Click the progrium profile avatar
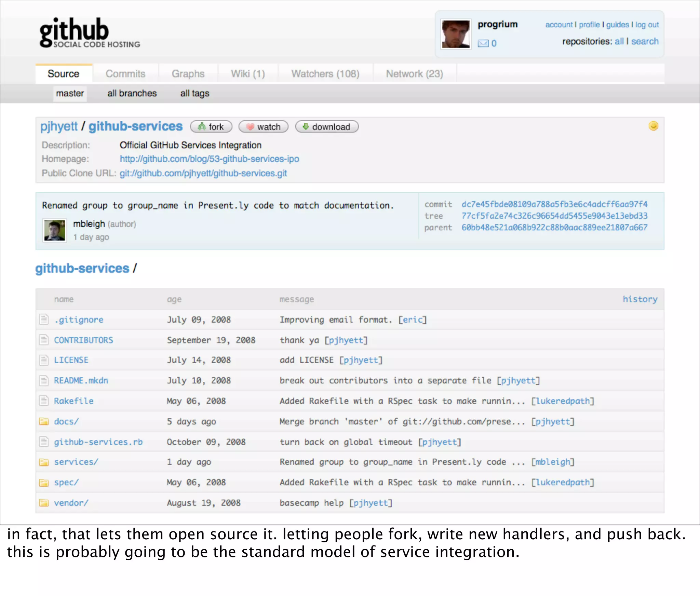This screenshot has width=700, height=596. (x=456, y=34)
